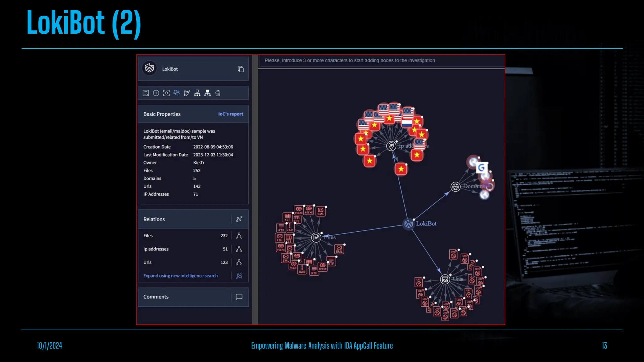Expand Files relation with 232 items
644x362 pixels.
(239, 236)
